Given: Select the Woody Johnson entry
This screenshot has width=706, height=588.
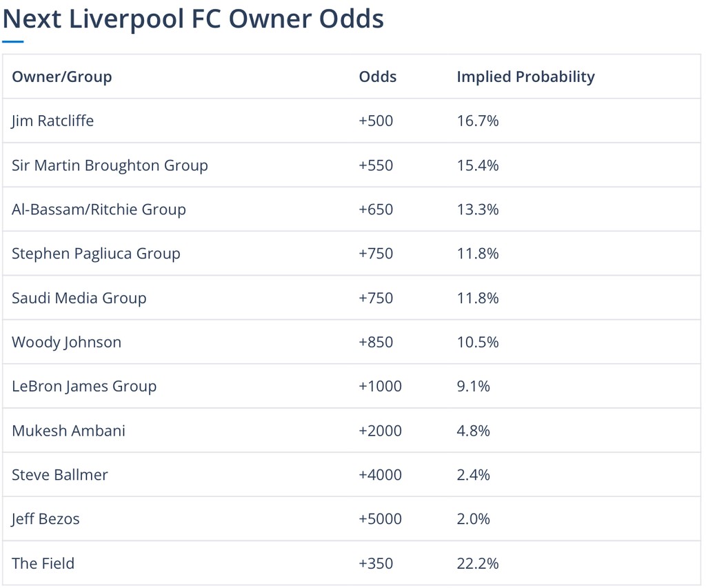Looking at the screenshot, I should click(66, 342).
